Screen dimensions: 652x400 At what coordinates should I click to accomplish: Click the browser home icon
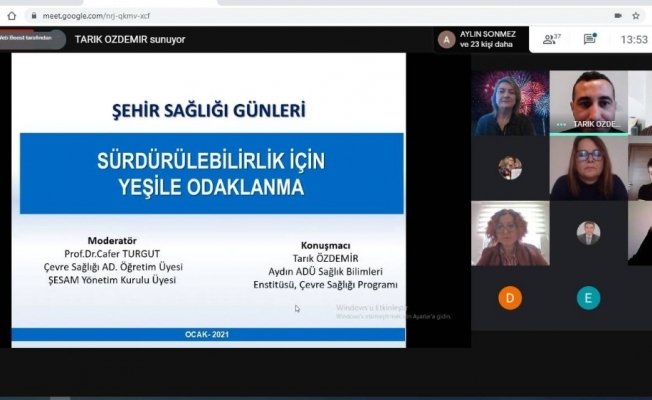click(9, 15)
